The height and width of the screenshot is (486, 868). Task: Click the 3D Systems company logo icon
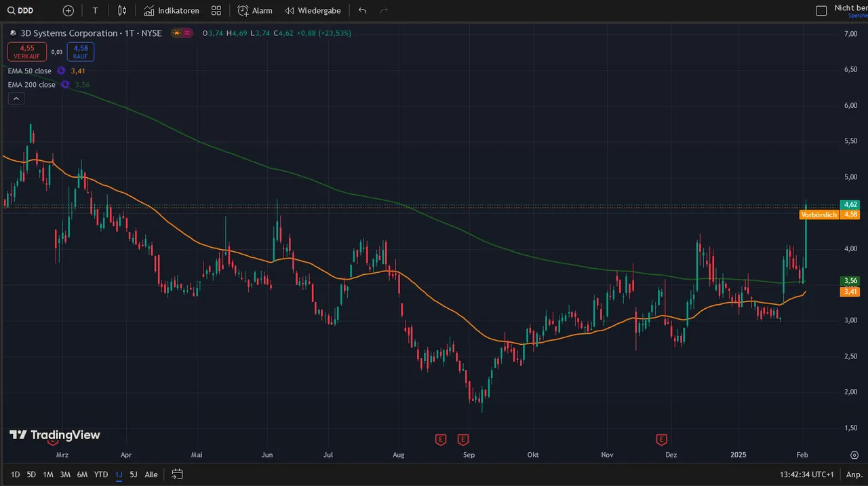(x=13, y=33)
